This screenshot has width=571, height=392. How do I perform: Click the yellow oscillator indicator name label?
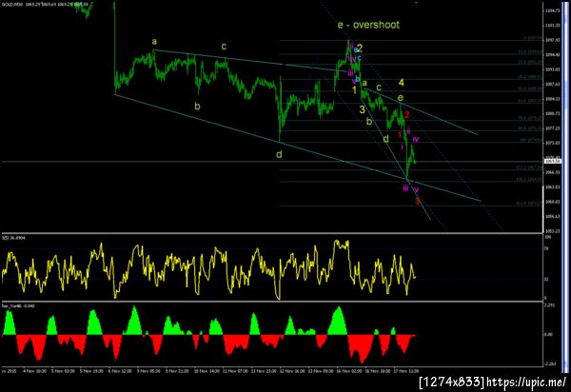(x=11, y=238)
